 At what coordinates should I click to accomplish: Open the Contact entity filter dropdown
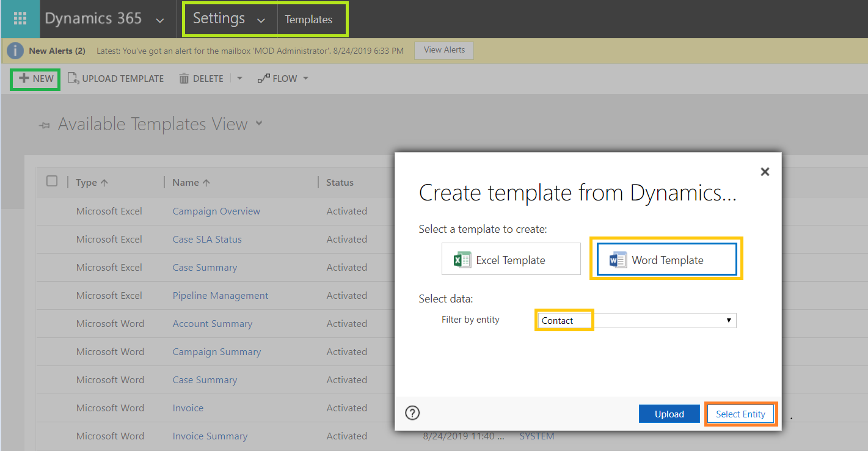coord(728,320)
